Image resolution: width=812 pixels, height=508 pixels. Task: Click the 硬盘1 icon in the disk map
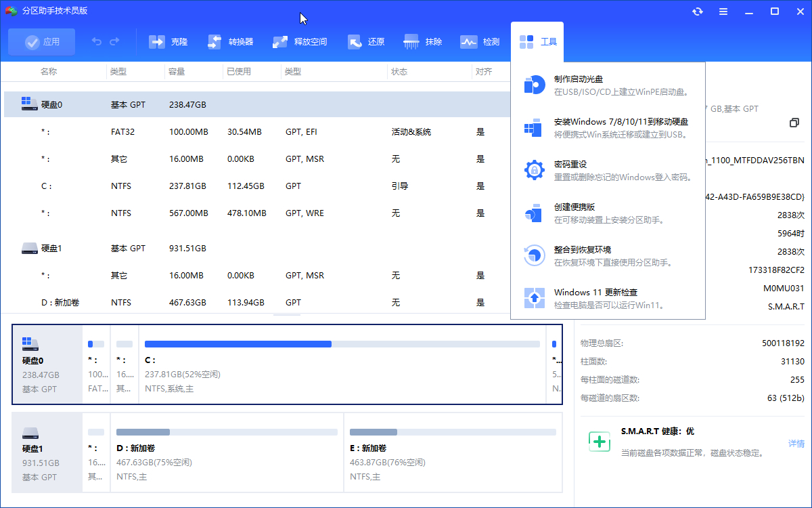[30, 433]
